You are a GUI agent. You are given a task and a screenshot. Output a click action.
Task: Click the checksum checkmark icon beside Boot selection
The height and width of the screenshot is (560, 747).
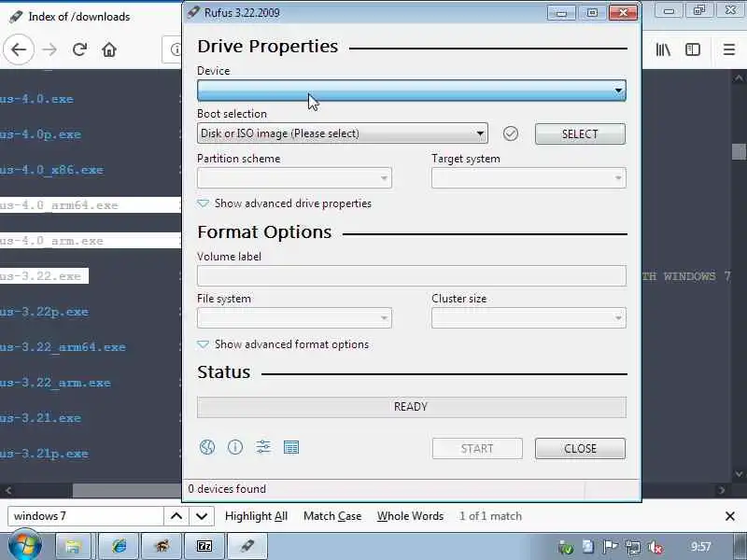pyautogui.click(x=510, y=133)
